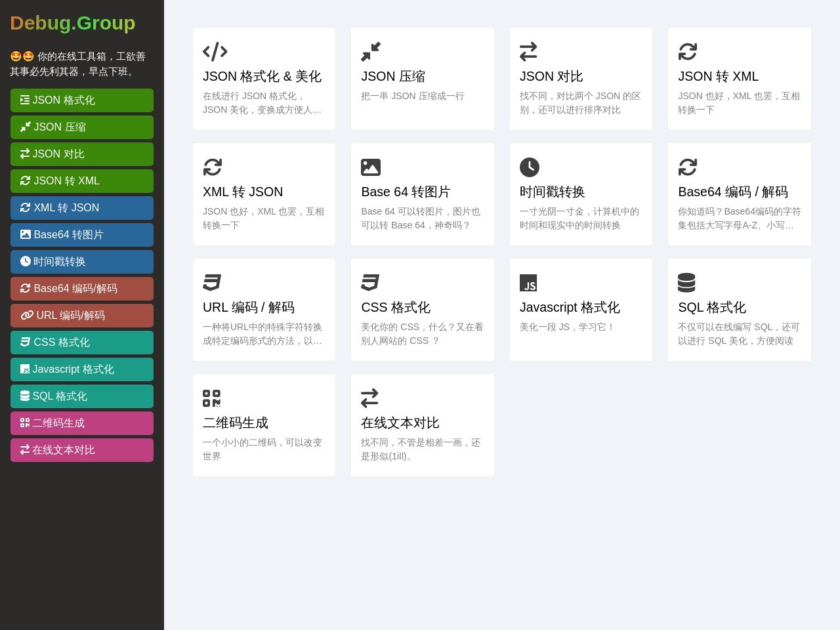Viewport: 840px width, 630px height.
Task: Click description starting '不仅可以在线编写 SQL'
Action: coord(739,333)
